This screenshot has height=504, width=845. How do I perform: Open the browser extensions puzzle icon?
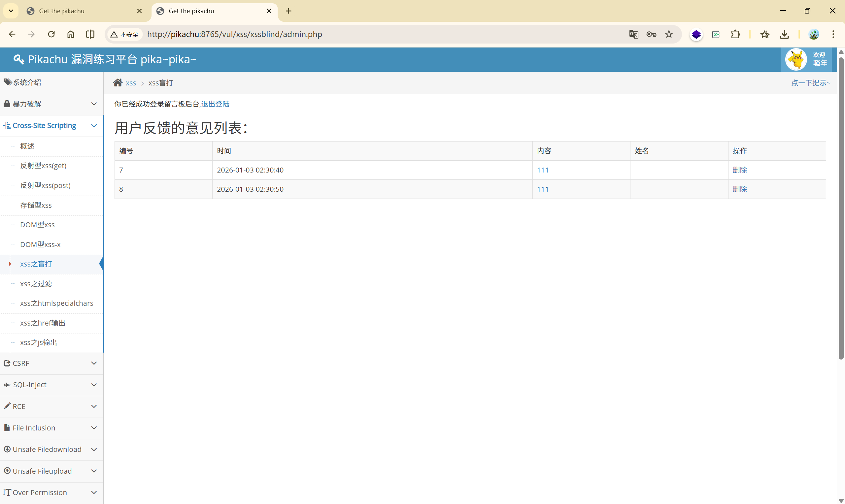click(x=735, y=34)
